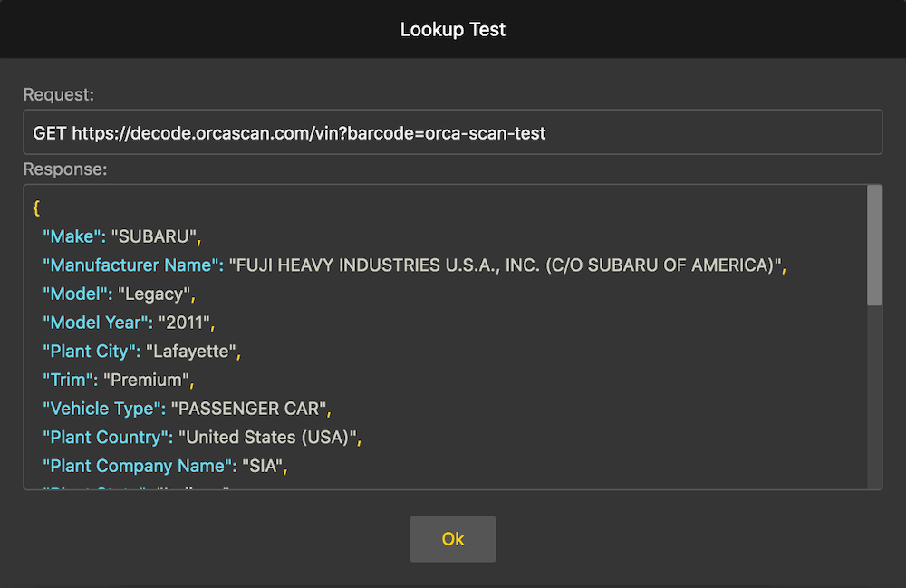Click the "2011" year value
This screenshot has width=906, height=588.
(x=184, y=323)
